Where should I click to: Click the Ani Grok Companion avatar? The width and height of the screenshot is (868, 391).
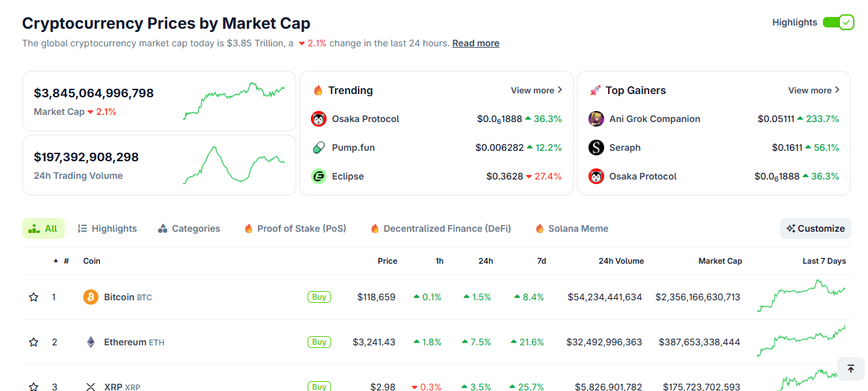point(596,119)
